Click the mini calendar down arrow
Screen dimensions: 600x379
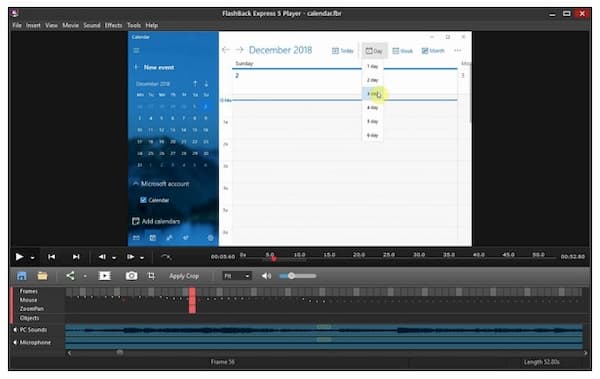tap(206, 83)
